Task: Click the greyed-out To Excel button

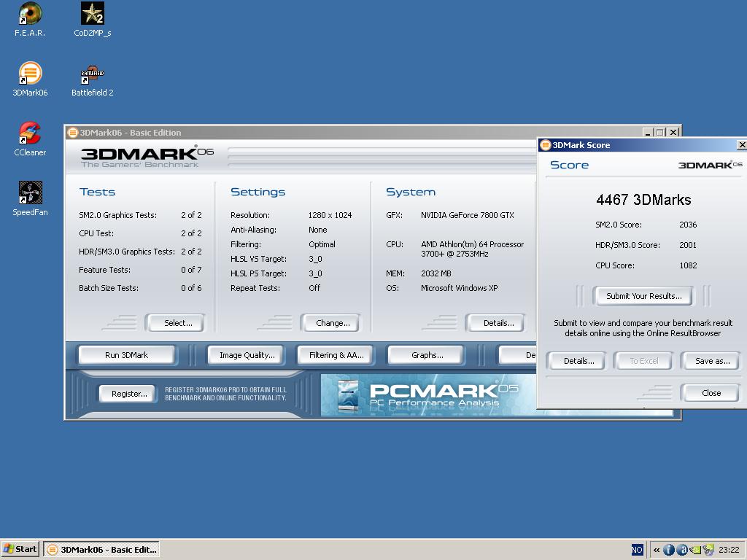Action: (x=643, y=361)
